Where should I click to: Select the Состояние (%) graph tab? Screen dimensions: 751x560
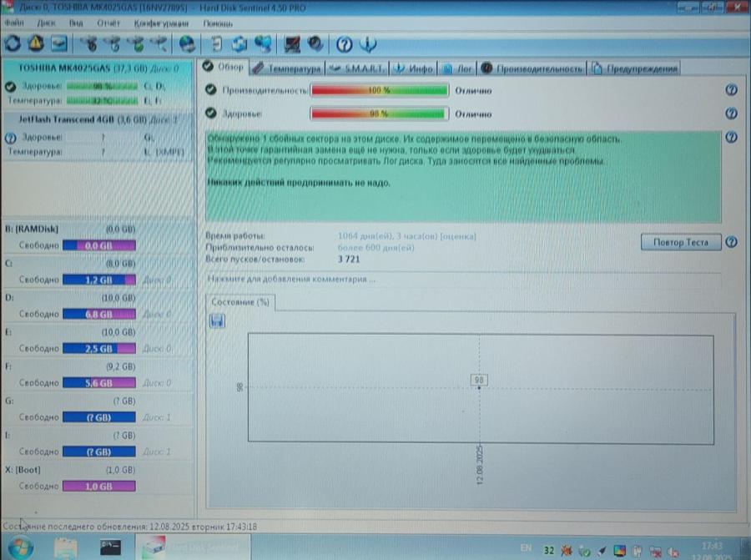click(240, 302)
